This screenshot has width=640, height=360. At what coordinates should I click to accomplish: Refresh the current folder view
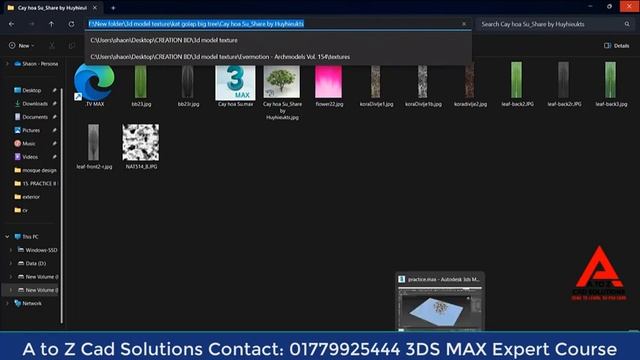[x=71, y=24]
